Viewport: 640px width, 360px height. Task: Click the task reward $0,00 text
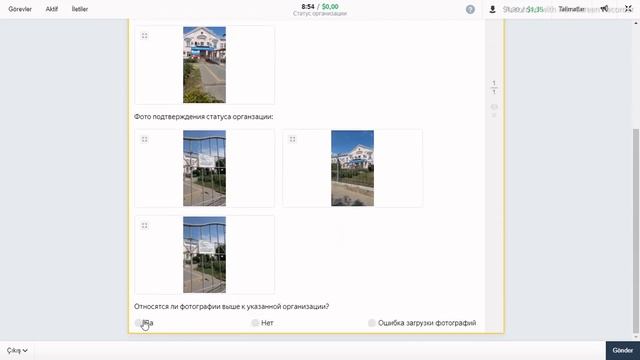pos(330,7)
